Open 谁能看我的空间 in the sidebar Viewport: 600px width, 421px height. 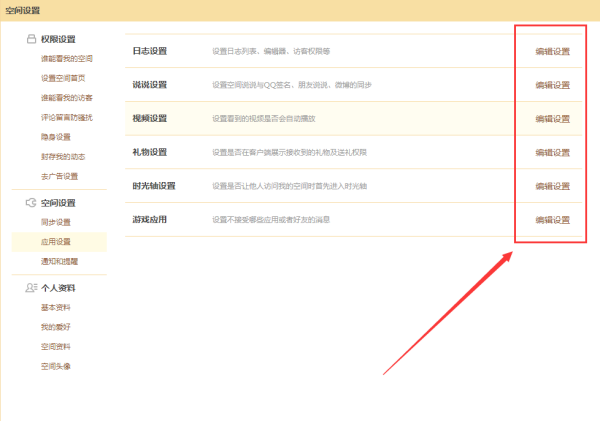point(67,59)
